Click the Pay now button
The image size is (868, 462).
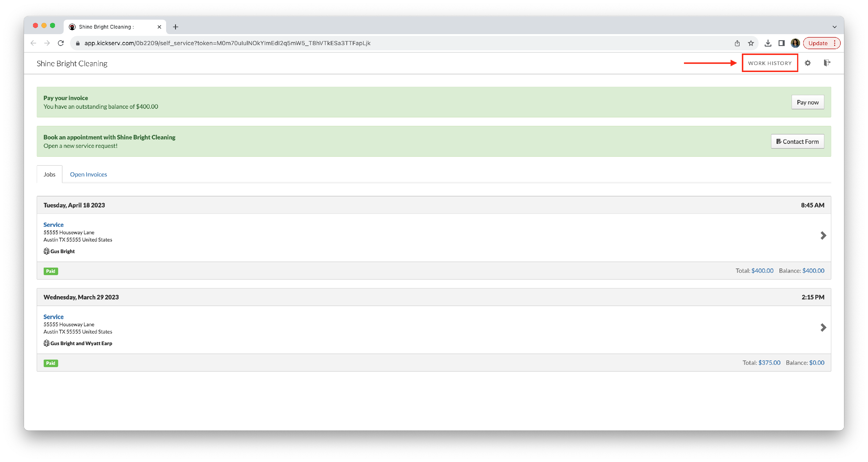pyautogui.click(x=807, y=102)
